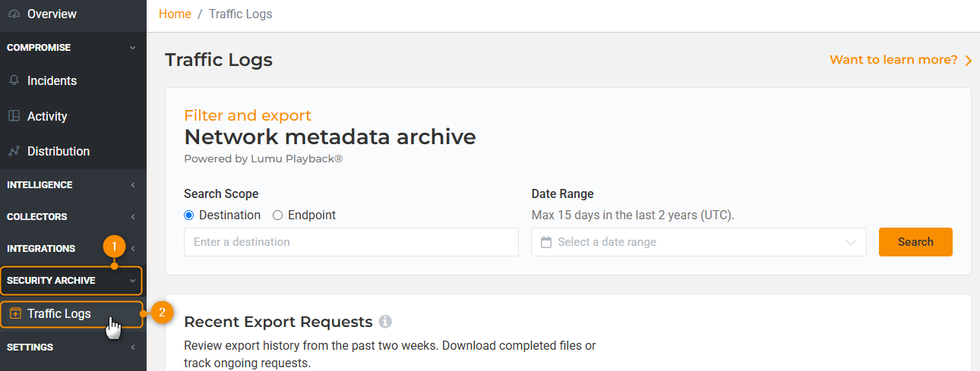Image resolution: width=980 pixels, height=371 pixels.
Task: Click info icon beside Recent Export Requests
Action: click(385, 322)
